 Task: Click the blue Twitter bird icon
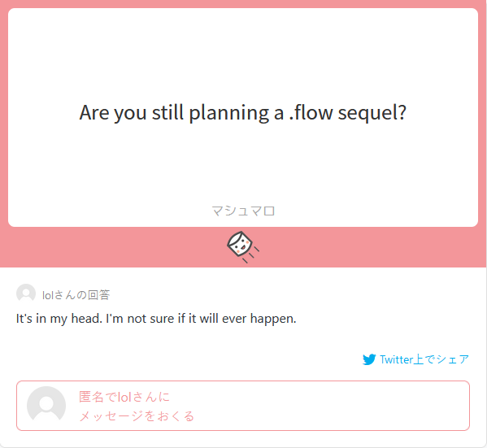coord(369,359)
